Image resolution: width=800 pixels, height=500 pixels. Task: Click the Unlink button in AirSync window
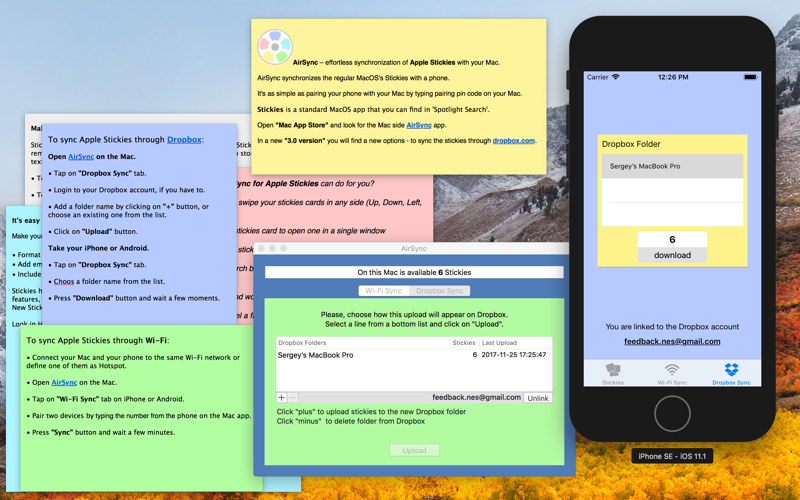[x=538, y=398]
